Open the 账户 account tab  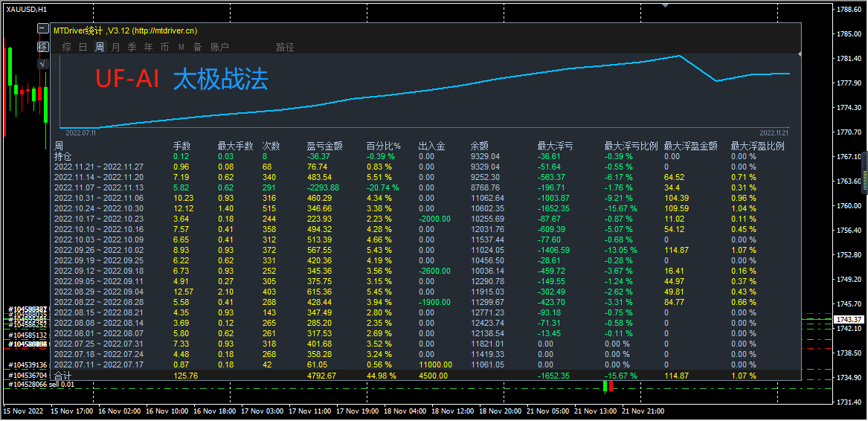coord(219,47)
